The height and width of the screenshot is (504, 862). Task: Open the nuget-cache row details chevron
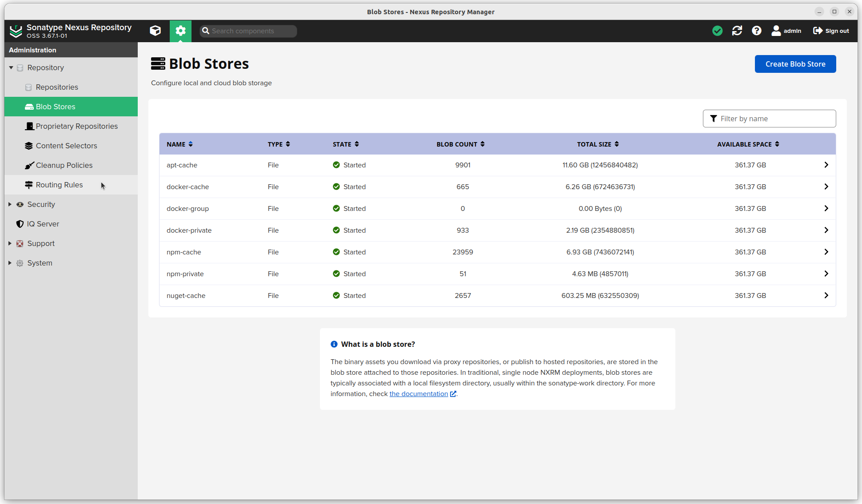[x=826, y=295]
